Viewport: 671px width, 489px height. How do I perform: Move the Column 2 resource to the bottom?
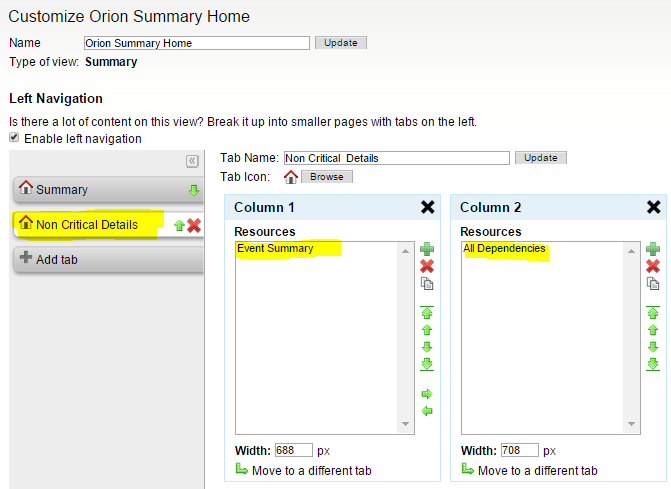pyautogui.click(x=653, y=364)
